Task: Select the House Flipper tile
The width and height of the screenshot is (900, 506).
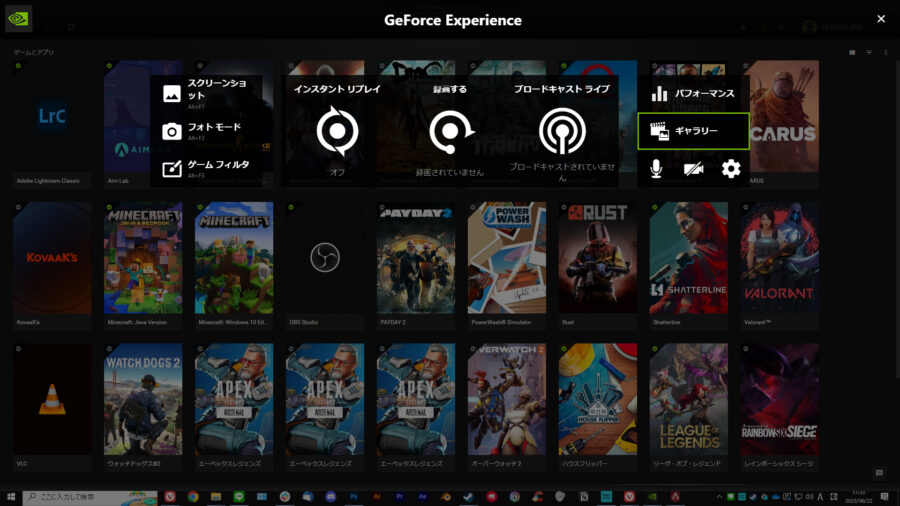Action: 598,407
